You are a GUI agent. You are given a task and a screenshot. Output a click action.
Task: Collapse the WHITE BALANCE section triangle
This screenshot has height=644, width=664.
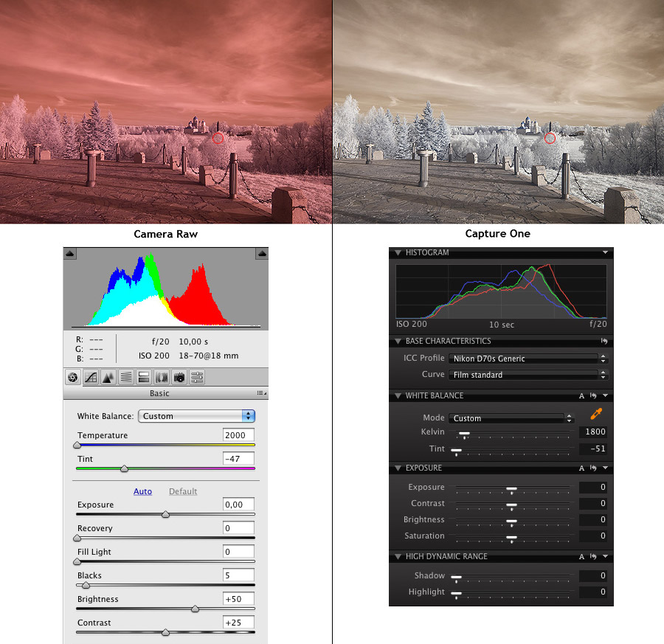[398, 396]
